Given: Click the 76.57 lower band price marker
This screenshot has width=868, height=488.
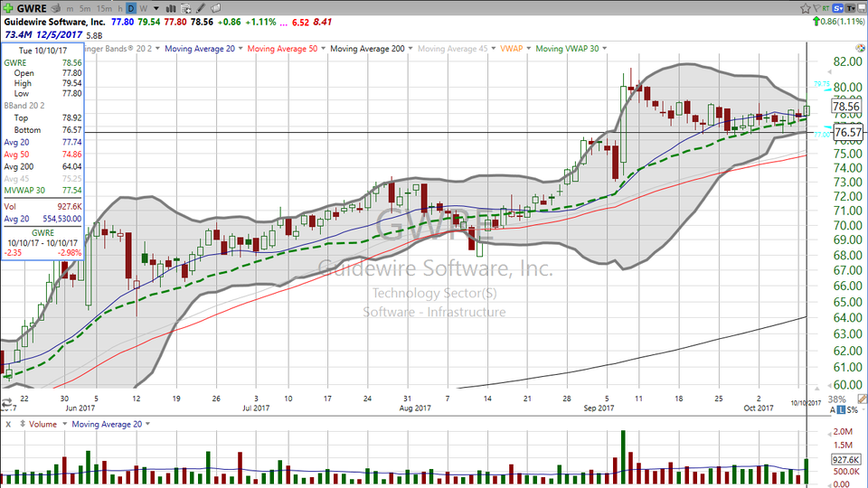Looking at the screenshot, I should pos(847,132).
